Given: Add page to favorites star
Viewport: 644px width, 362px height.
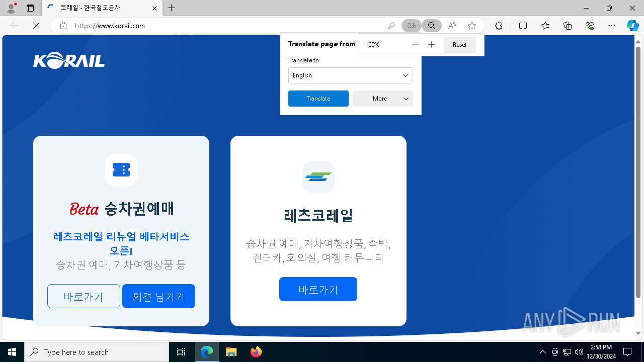Looking at the screenshot, I should point(472,26).
